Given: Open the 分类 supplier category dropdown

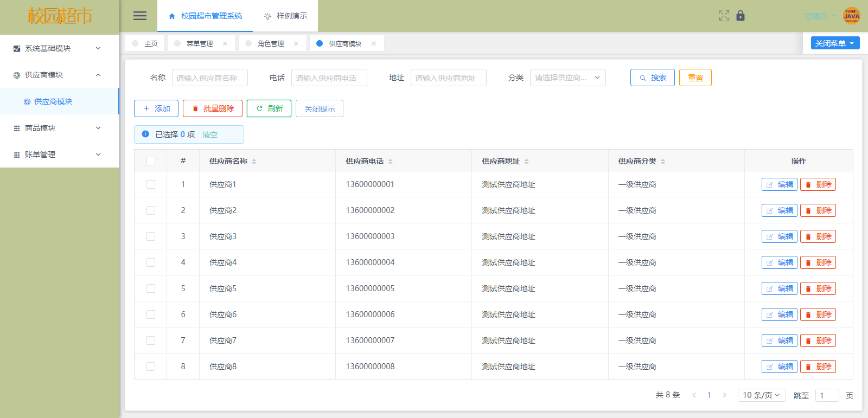Looking at the screenshot, I should point(567,78).
